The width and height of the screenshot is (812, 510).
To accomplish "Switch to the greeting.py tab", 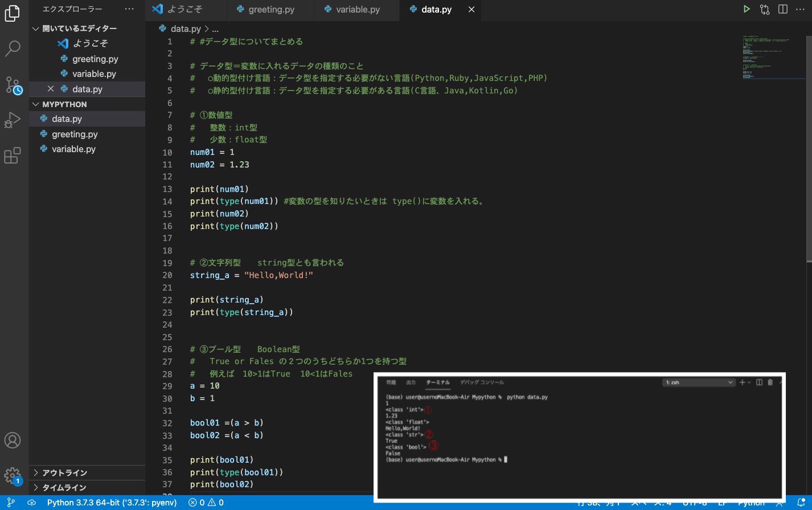I will pyautogui.click(x=271, y=9).
